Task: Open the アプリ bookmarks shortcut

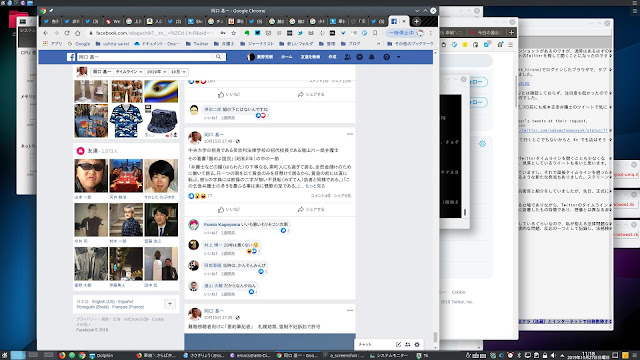Action: (x=53, y=43)
